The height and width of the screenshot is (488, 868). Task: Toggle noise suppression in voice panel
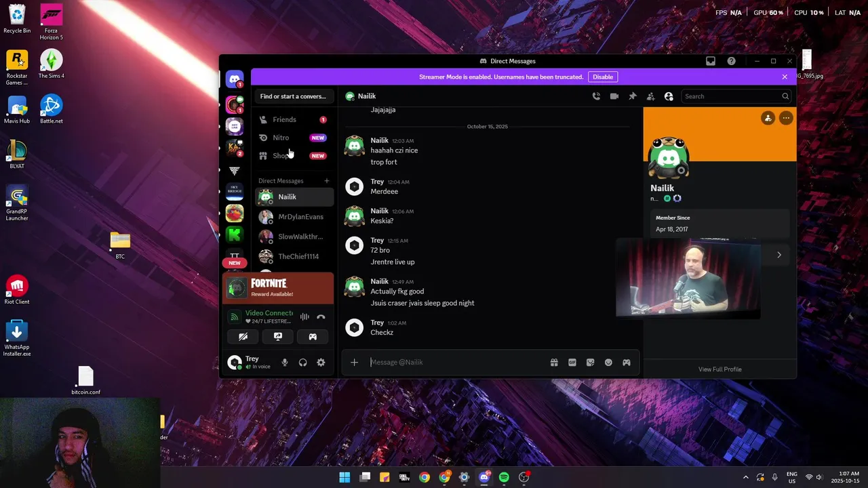pos(304,317)
